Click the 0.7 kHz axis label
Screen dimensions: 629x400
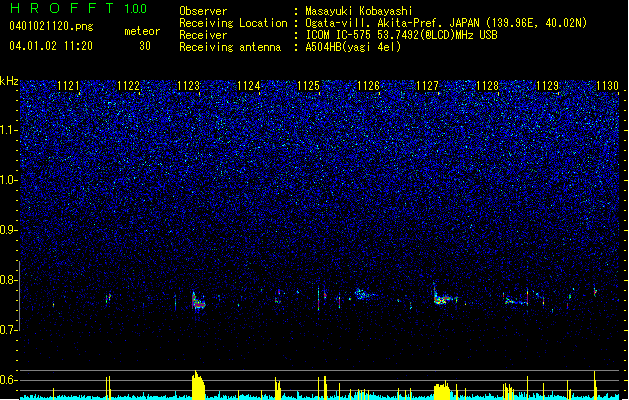coord(8,330)
